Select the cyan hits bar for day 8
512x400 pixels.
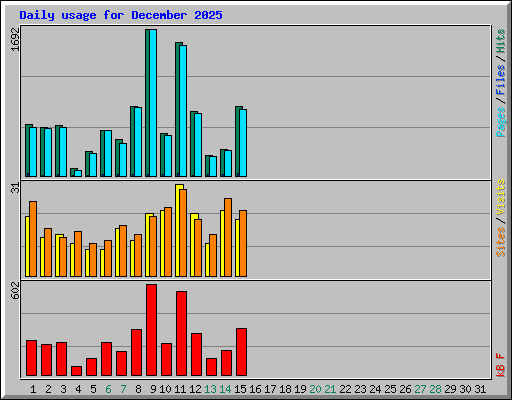138,142
